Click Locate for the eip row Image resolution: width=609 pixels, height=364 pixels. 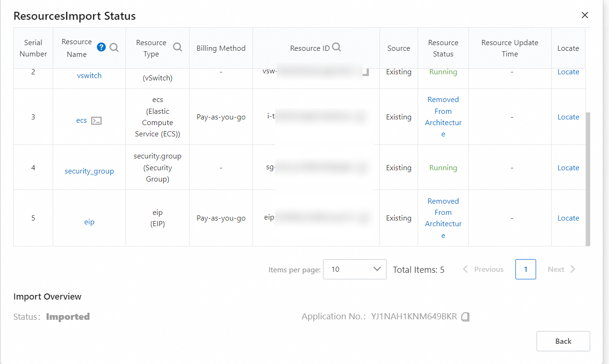coord(568,218)
